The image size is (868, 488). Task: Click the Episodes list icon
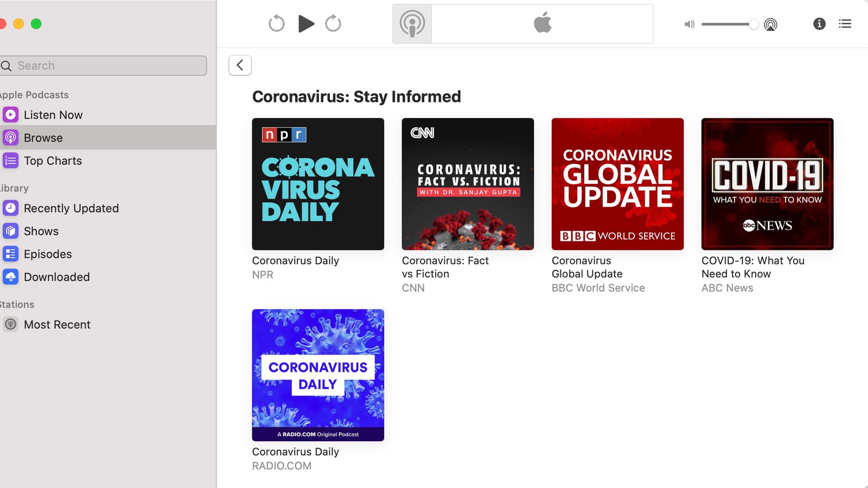coord(11,254)
